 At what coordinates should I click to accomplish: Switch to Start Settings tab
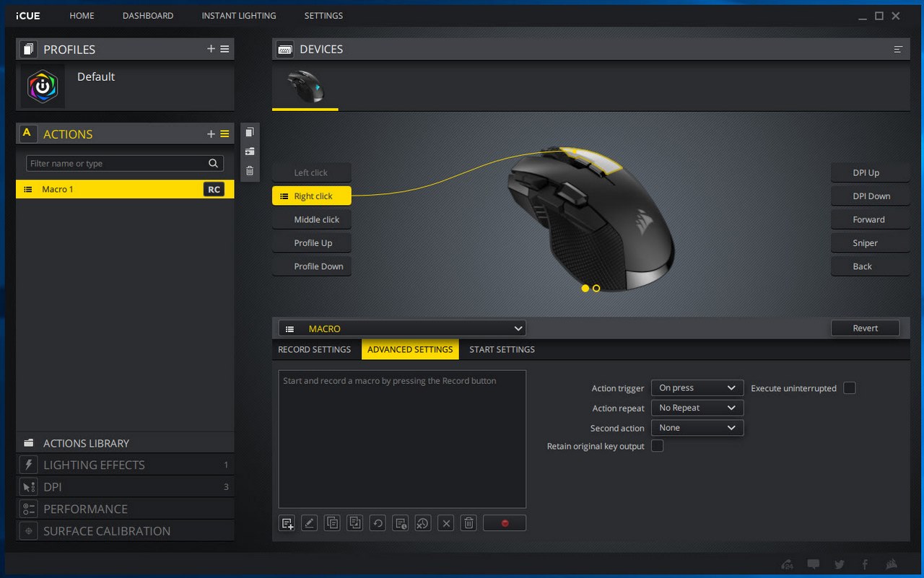pyautogui.click(x=502, y=349)
